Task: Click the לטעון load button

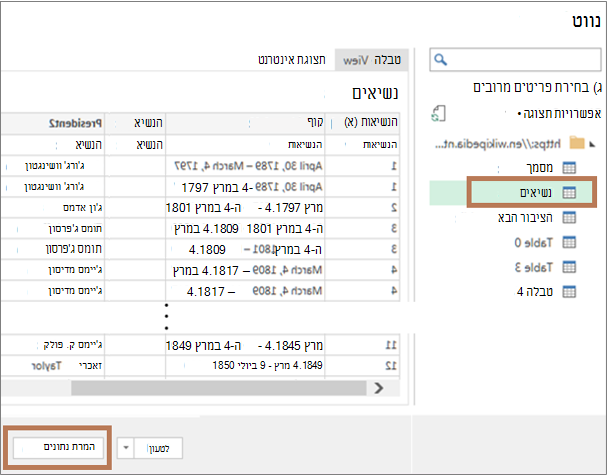Action: click(x=158, y=448)
